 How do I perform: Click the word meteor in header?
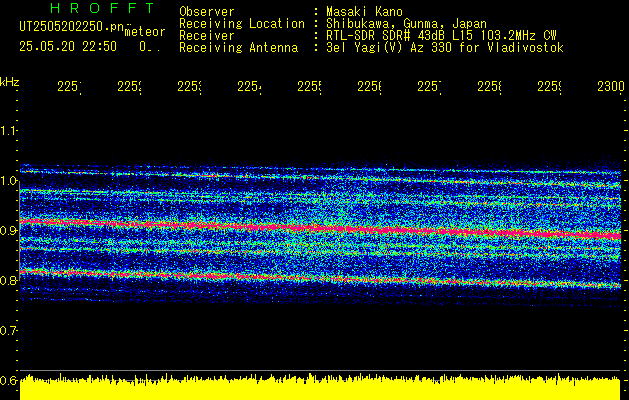coord(145,32)
